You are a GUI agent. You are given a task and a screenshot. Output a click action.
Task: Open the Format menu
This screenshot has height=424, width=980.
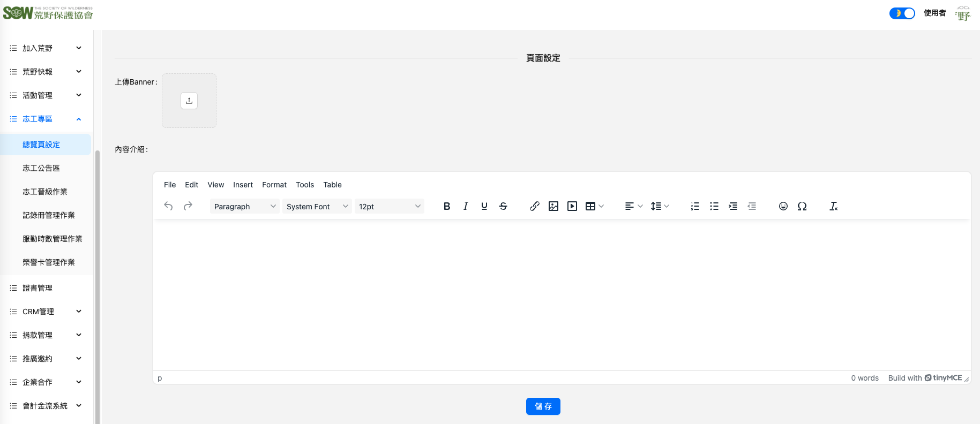[274, 185]
